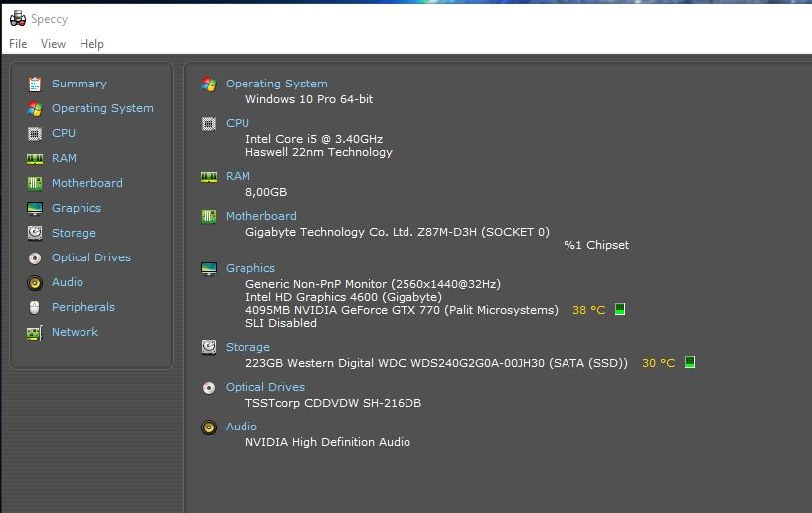Open Network section in sidebar

pyautogui.click(x=75, y=332)
